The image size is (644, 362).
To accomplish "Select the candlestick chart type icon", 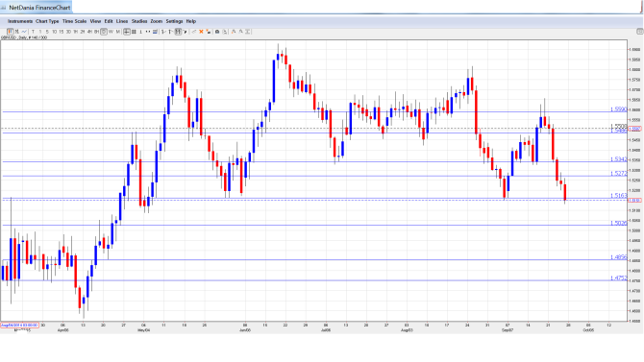I will 11,32.
